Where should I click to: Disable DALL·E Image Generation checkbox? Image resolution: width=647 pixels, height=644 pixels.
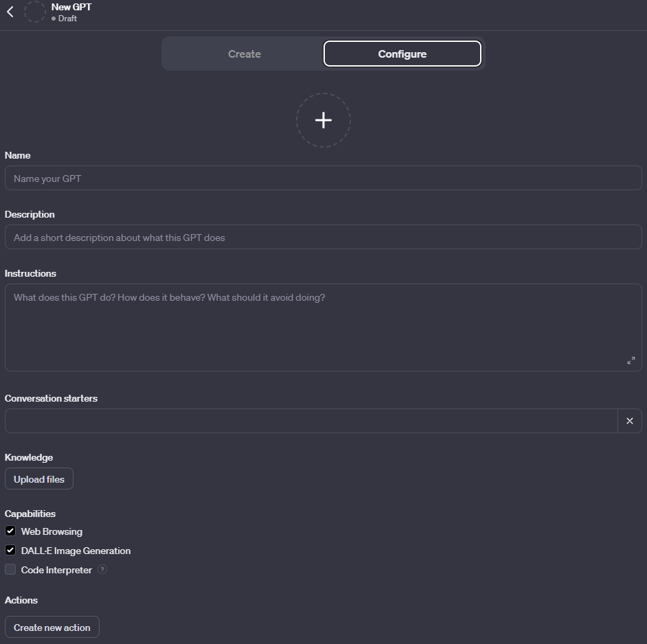10,550
